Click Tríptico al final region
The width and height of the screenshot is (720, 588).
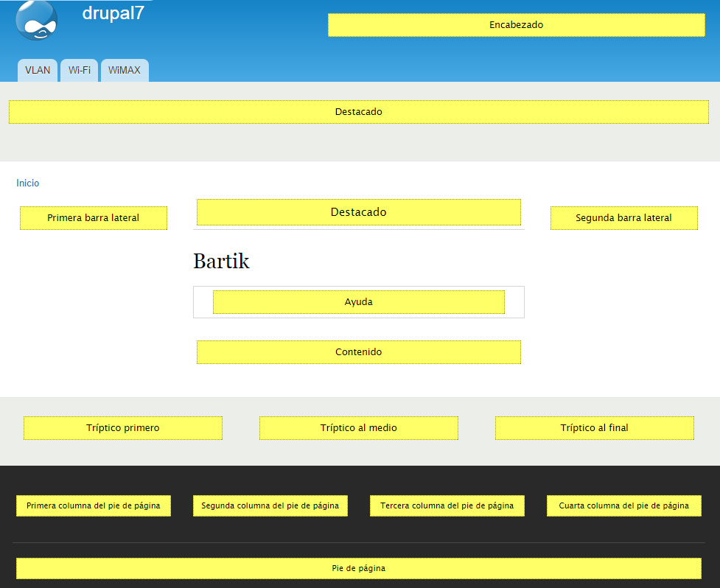coord(594,428)
